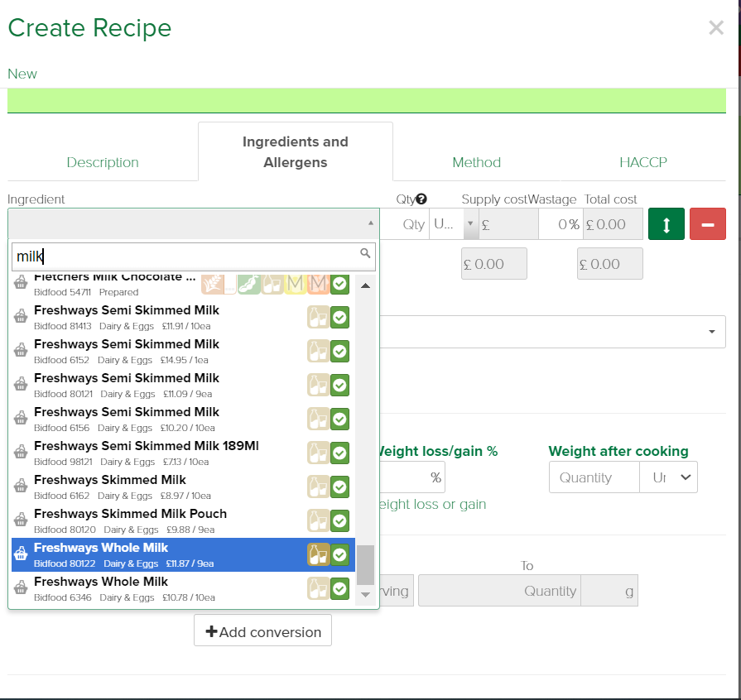Viewport: 741px width, 700px height.
Task: Select Ingredients and Allergens tab
Action: [296, 151]
